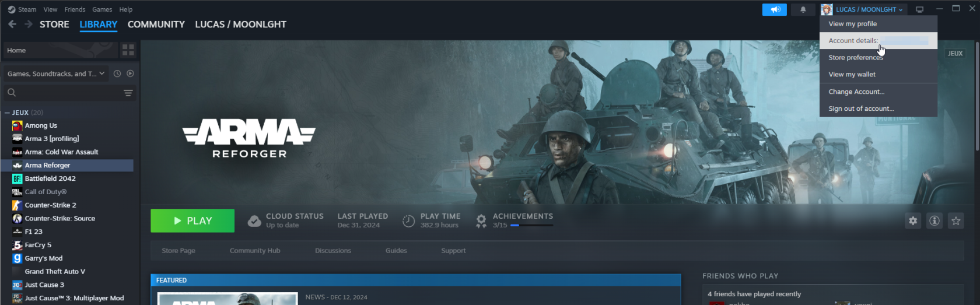
Task: Click the cloud status icon
Action: 254,221
